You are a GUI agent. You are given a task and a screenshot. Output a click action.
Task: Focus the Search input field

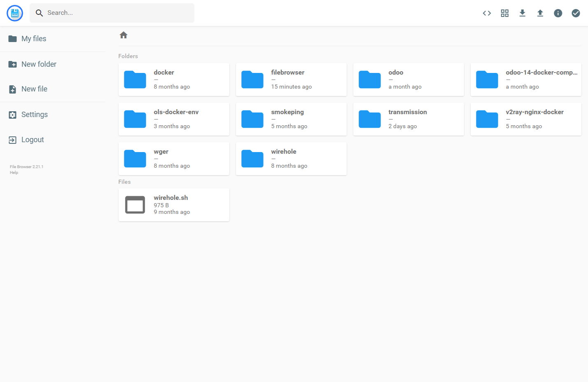click(x=112, y=13)
